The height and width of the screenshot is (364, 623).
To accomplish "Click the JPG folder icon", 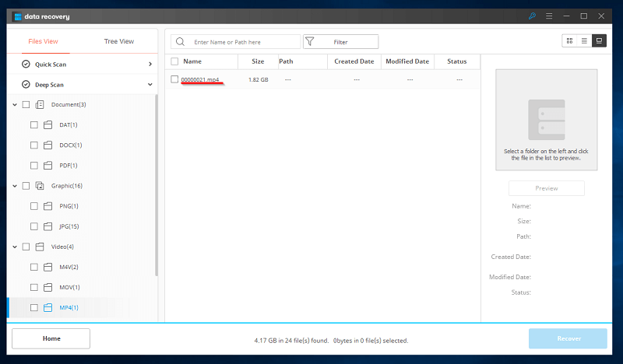I will (x=48, y=226).
